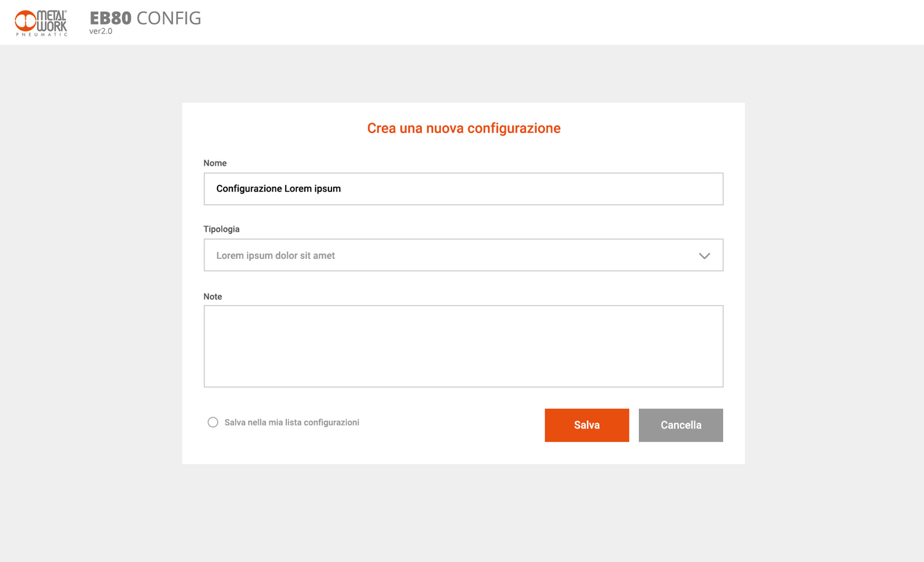The image size is (924, 562).
Task: Open the Tipologia dropdown
Action: point(463,255)
